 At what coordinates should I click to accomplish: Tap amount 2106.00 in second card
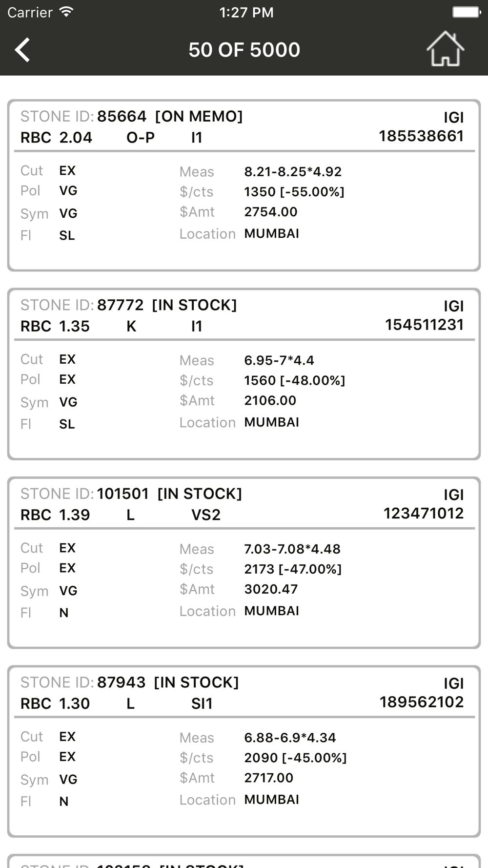tap(270, 400)
